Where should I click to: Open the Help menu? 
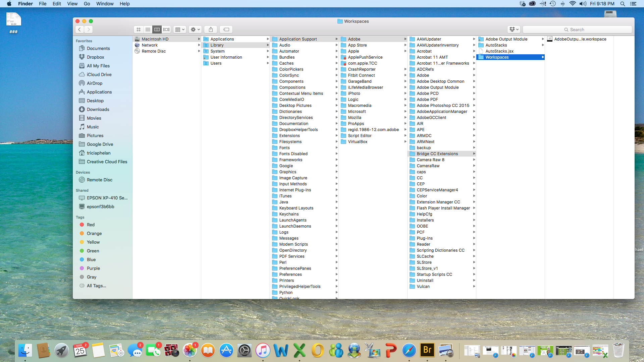tap(124, 4)
